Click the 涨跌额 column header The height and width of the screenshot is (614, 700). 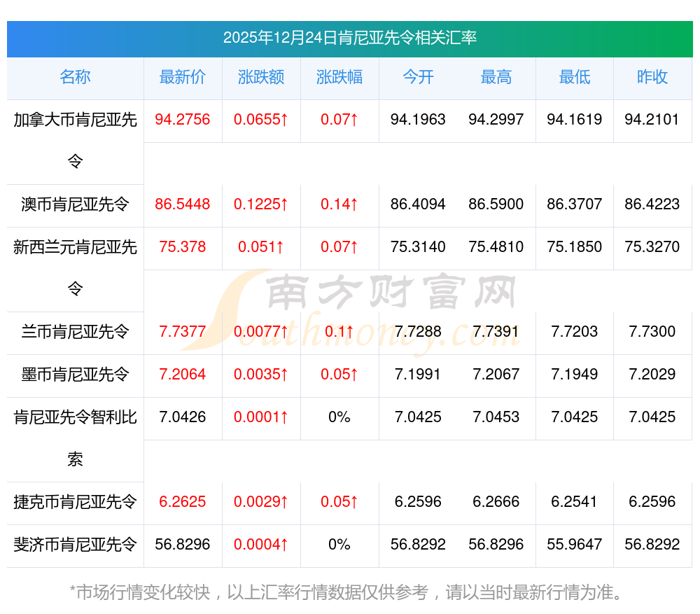pos(261,77)
